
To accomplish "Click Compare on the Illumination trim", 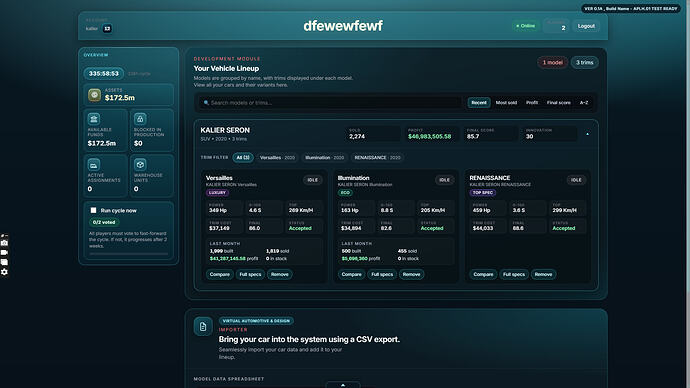I will (x=352, y=275).
